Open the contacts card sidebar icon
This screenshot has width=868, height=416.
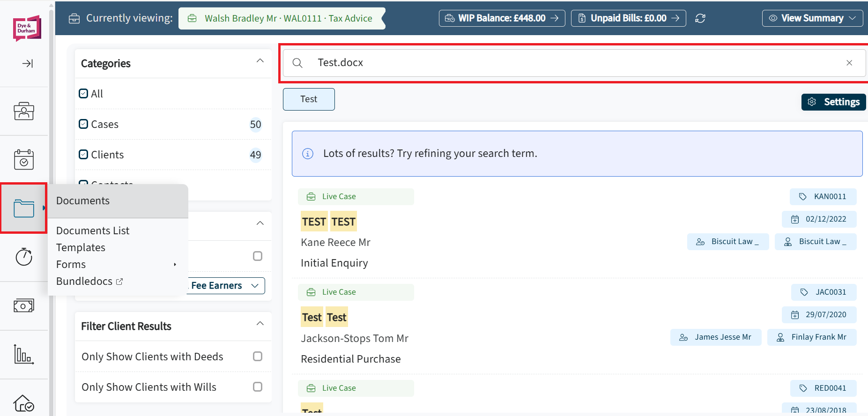click(24, 111)
